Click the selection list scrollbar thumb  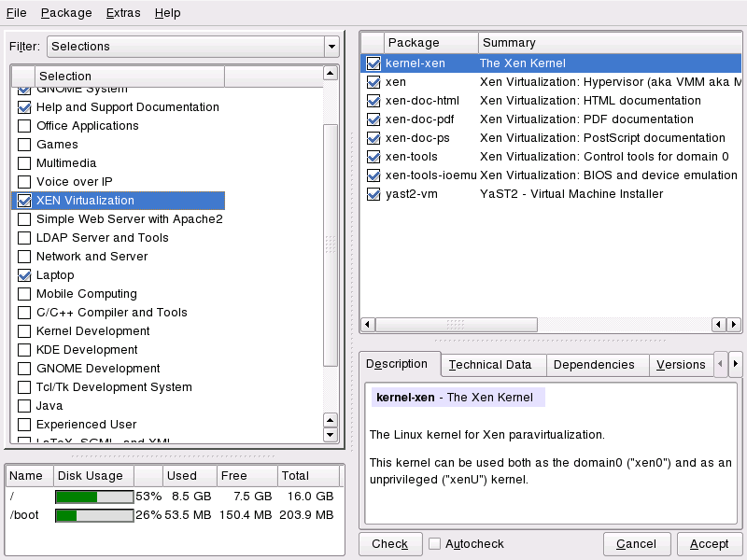click(331, 245)
